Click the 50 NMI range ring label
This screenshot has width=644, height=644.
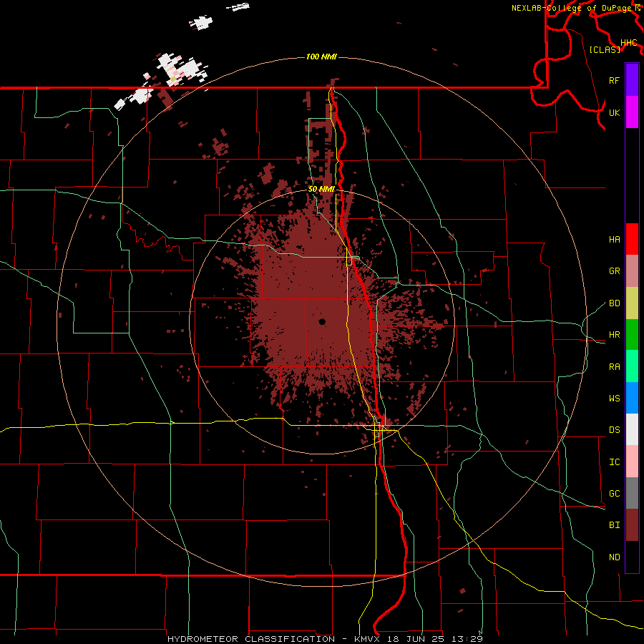click(321, 189)
